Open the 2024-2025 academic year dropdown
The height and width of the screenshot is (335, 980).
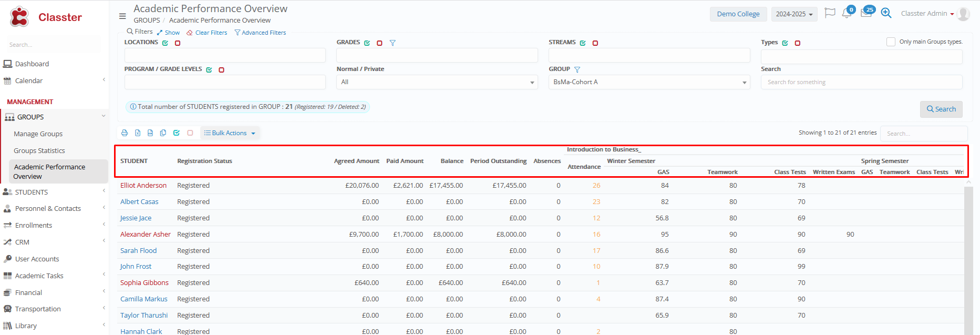pyautogui.click(x=794, y=14)
